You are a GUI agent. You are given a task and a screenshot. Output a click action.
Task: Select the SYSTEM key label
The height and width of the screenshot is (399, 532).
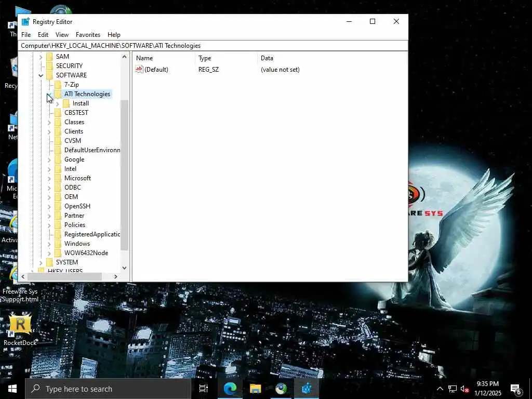tap(67, 262)
